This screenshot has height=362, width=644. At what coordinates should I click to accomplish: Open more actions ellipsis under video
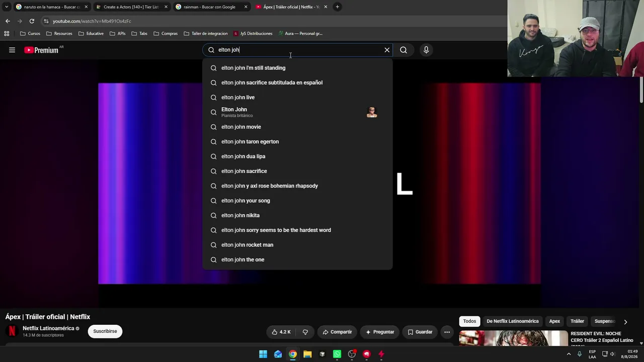[x=447, y=332]
